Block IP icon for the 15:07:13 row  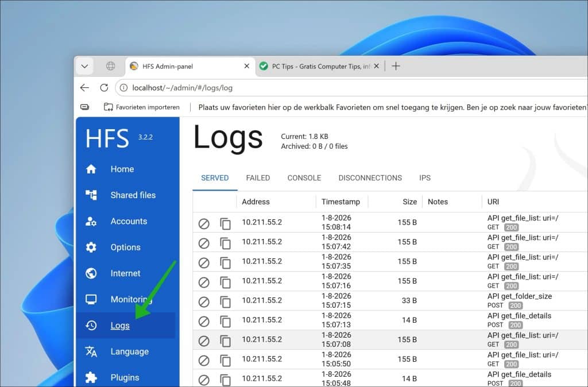pos(204,322)
